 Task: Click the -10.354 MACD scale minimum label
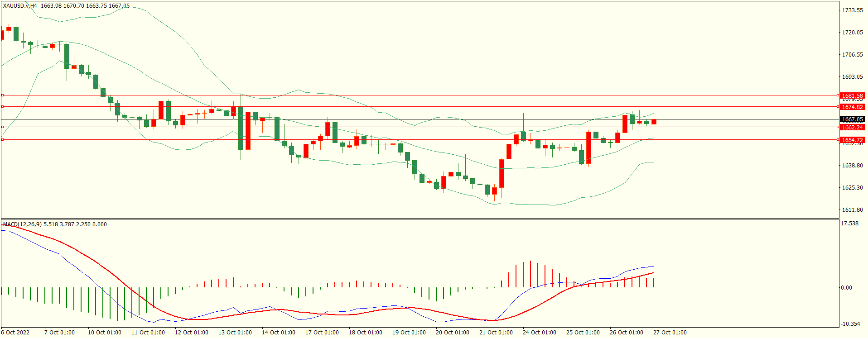(851, 324)
